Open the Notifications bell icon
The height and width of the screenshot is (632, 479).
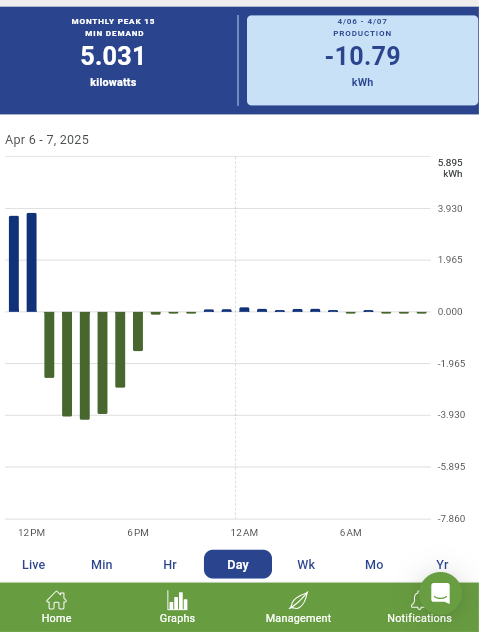click(x=418, y=601)
